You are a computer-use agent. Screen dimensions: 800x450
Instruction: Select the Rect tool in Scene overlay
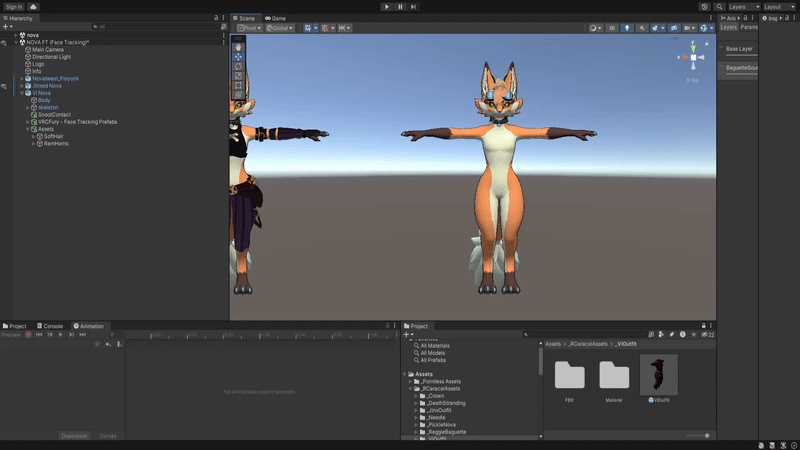tap(239, 87)
